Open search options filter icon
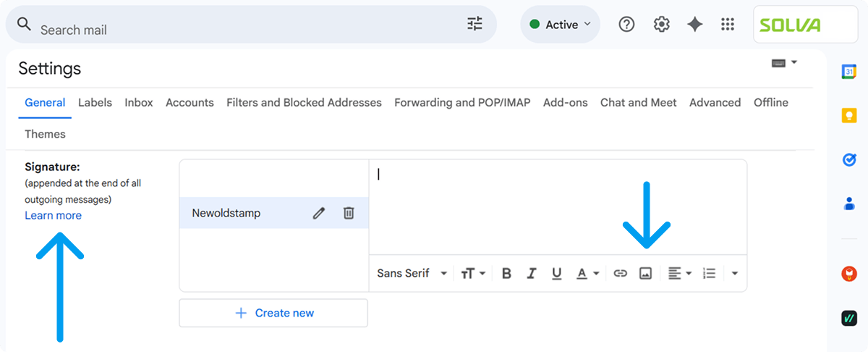The width and height of the screenshot is (868, 352). point(475,24)
